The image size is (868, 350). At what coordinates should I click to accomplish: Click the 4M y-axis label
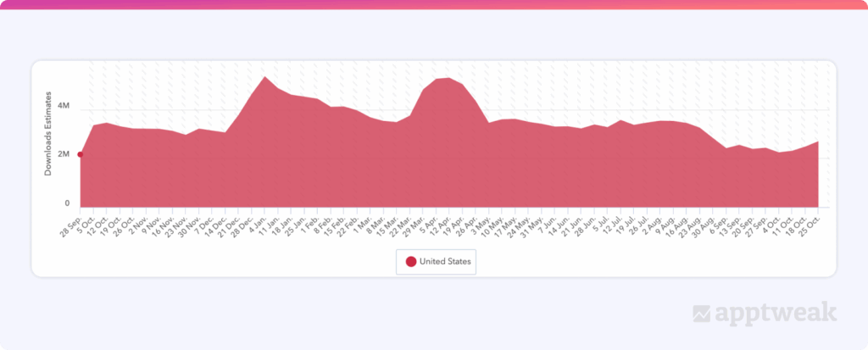(x=63, y=106)
